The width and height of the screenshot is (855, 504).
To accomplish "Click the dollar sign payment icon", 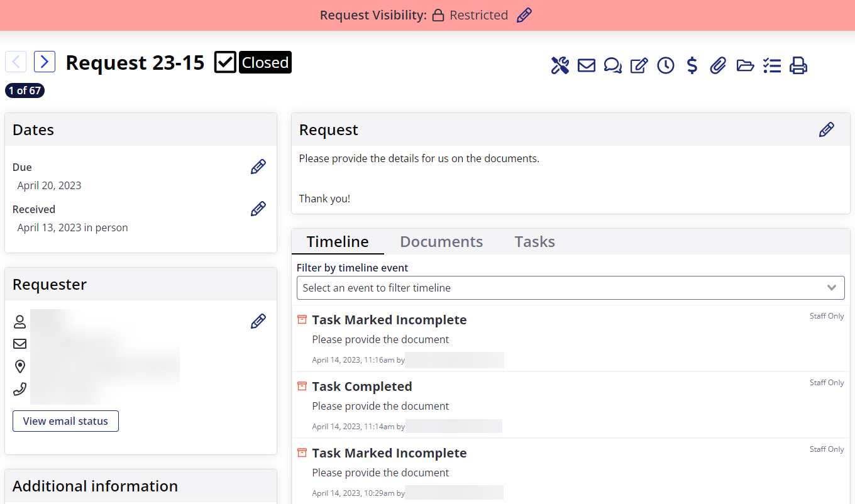I will [692, 65].
